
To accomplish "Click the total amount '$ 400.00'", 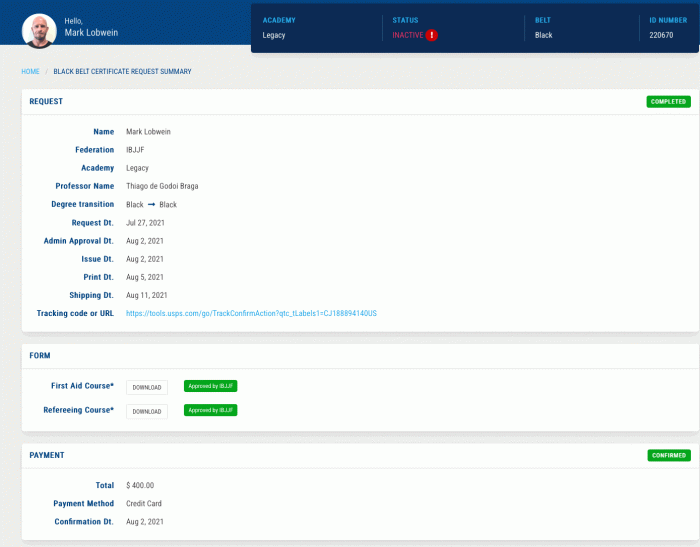I will pyautogui.click(x=140, y=485).
